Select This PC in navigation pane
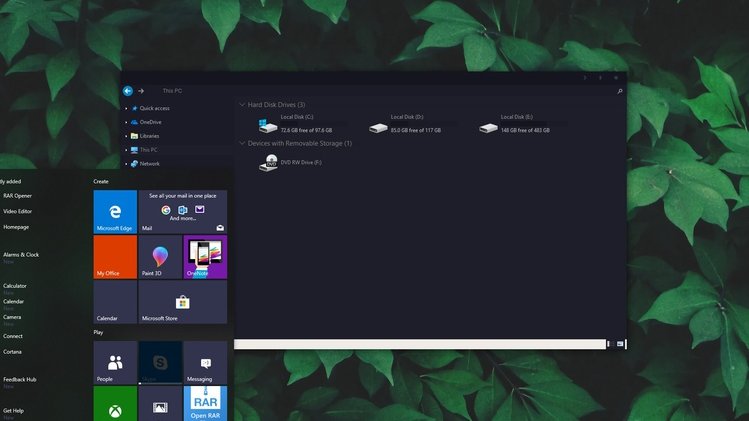This screenshot has width=749, height=421. tap(144, 150)
